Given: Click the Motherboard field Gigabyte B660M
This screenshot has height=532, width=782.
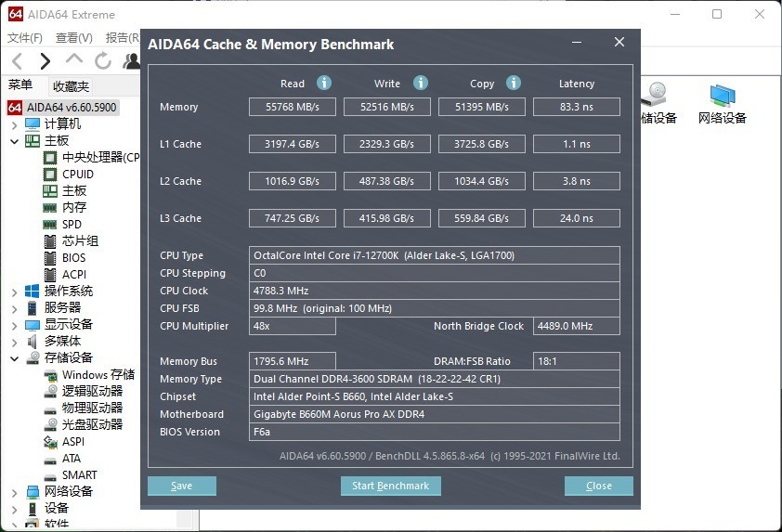Looking at the screenshot, I should point(435,414).
